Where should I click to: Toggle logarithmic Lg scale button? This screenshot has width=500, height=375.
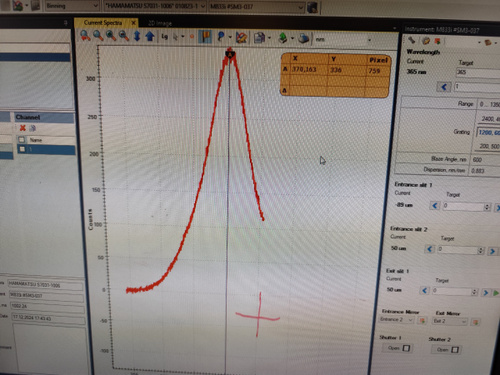tap(165, 37)
